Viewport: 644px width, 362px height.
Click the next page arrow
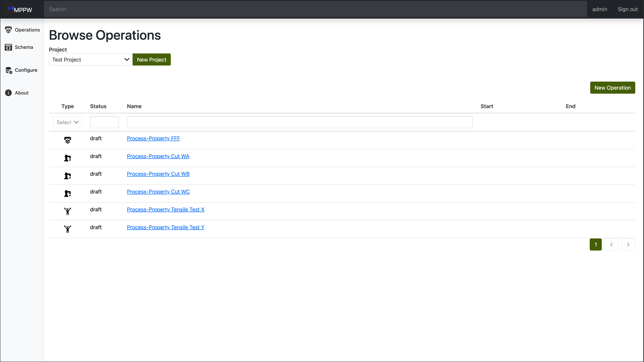pyautogui.click(x=628, y=245)
